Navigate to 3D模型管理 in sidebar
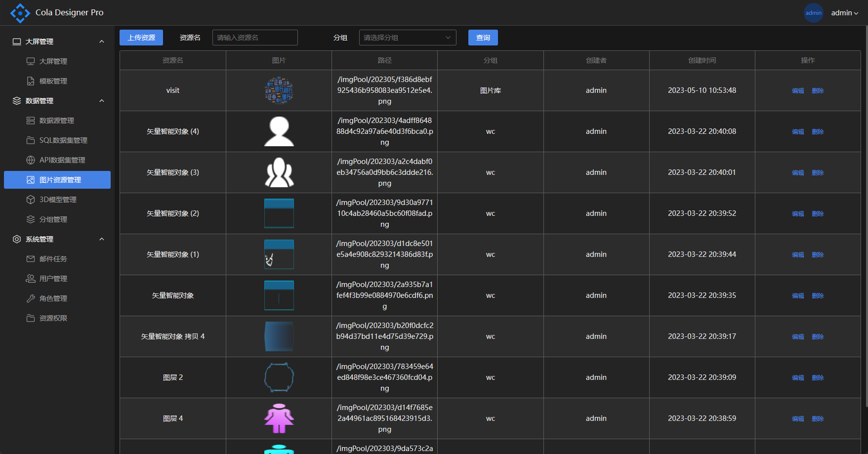This screenshot has height=454, width=868. point(58,200)
